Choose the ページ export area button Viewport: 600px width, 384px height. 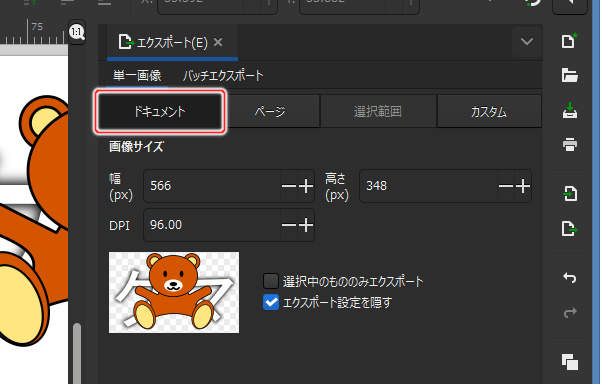click(x=271, y=112)
